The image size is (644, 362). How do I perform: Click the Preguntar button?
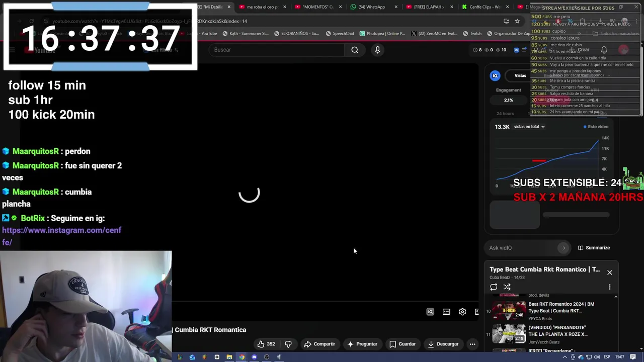tap(362, 344)
